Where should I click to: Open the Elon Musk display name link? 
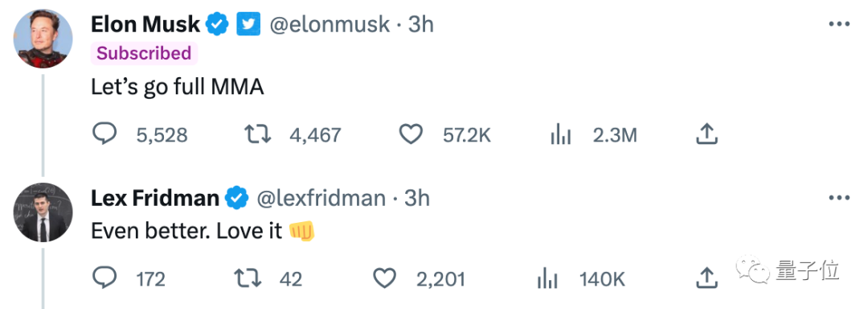(145, 24)
